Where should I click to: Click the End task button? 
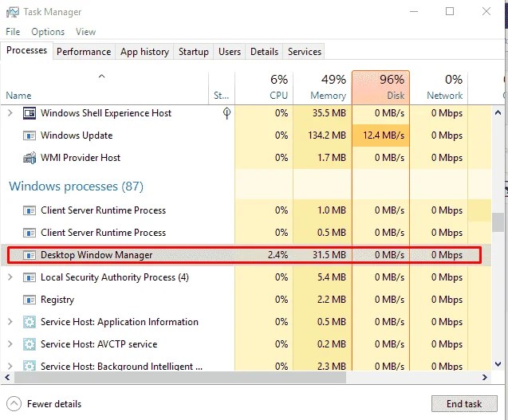(464, 404)
